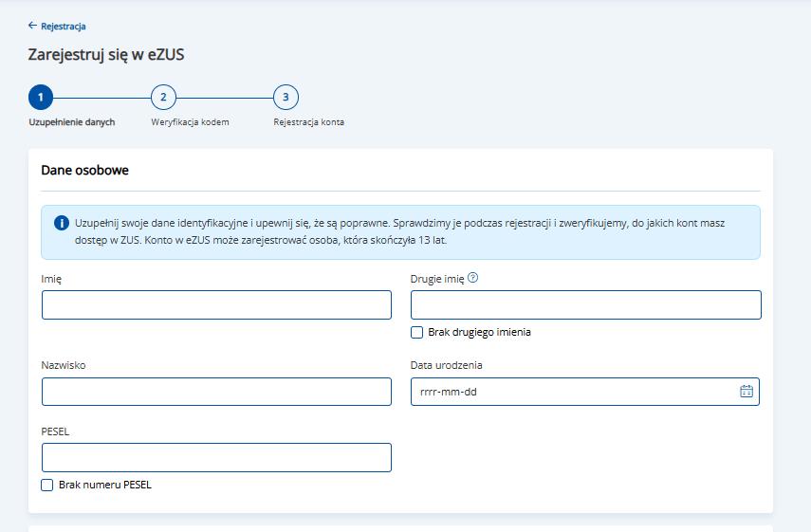Open the calendar date picker icon
This screenshot has width=811, height=532.
click(x=746, y=391)
